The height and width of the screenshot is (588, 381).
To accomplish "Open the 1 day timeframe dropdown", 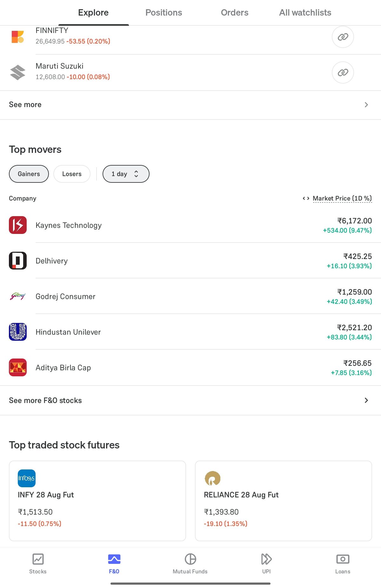I will [x=126, y=174].
